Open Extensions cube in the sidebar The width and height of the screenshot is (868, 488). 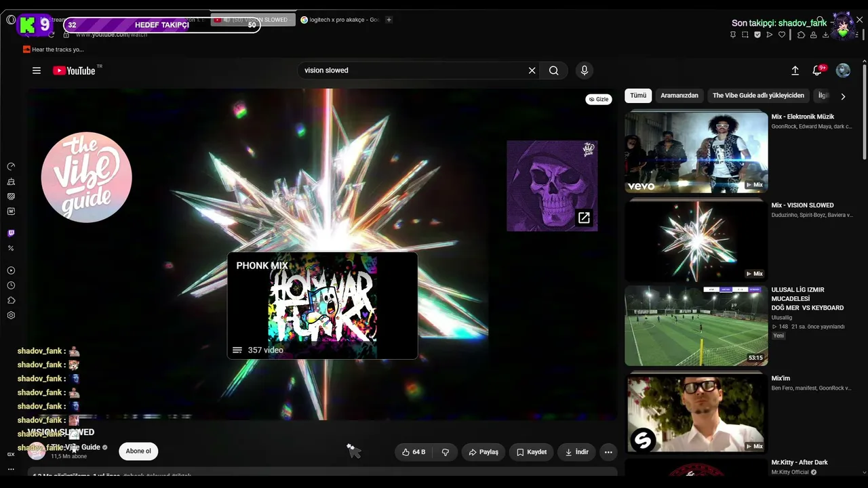tap(11, 300)
